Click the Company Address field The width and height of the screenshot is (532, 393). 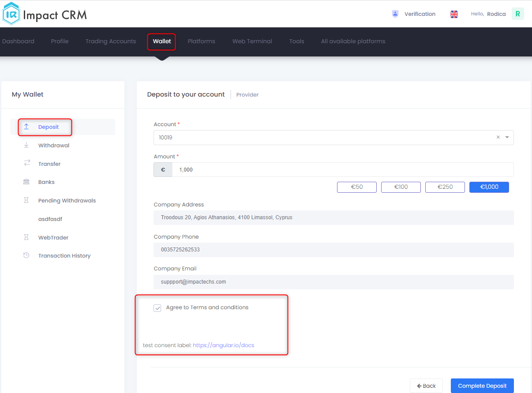pyautogui.click(x=333, y=217)
